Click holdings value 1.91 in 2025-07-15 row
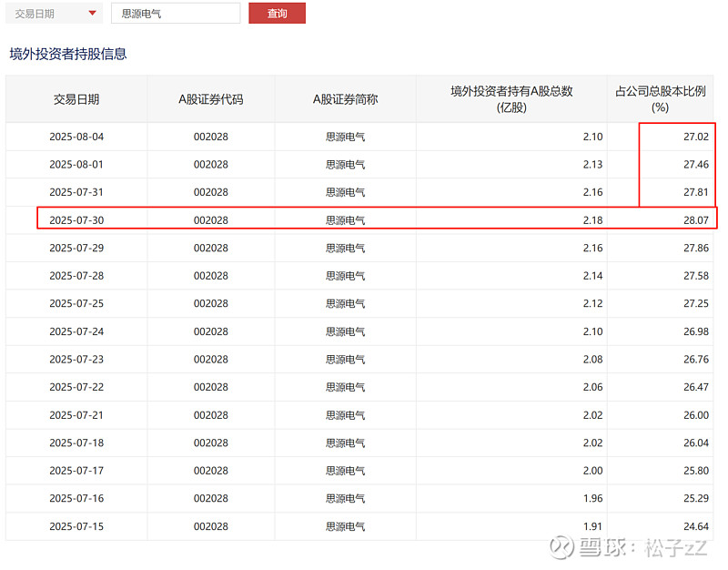Image resolution: width=728 pixels, height=570 pixels. coord(593,526)
